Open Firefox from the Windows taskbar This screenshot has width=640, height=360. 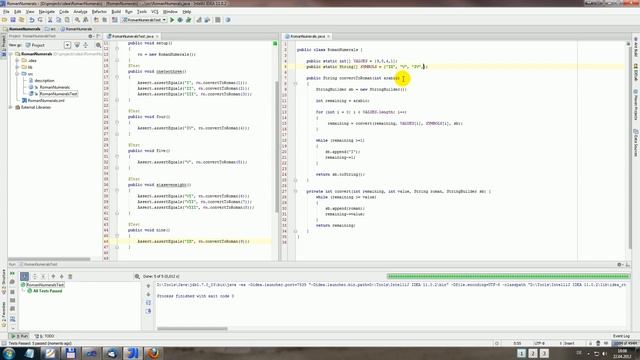pos(153,353)
